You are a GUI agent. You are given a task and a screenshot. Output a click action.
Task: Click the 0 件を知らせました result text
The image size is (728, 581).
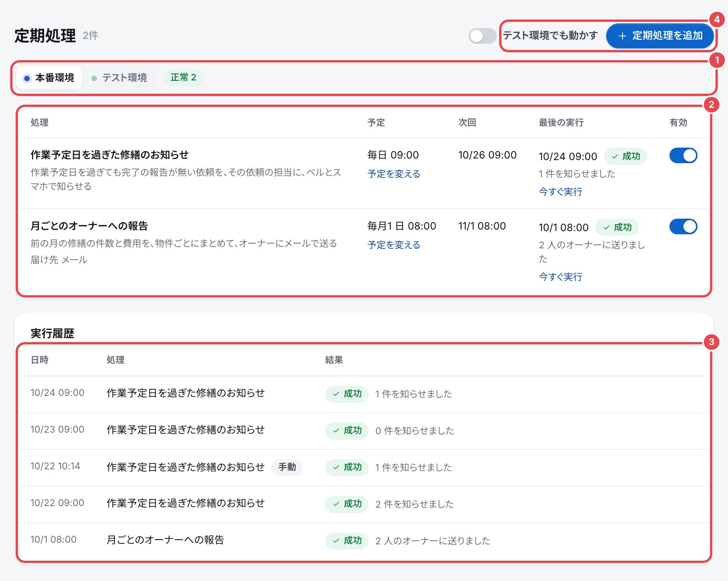point(415,431)
